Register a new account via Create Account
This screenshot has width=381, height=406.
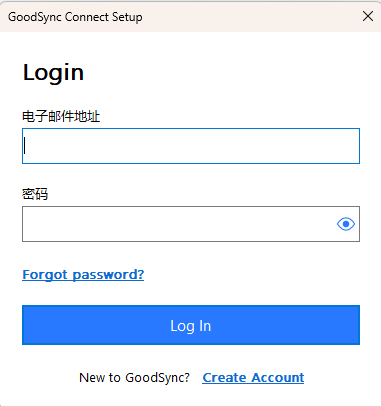(x=253, y=378)
